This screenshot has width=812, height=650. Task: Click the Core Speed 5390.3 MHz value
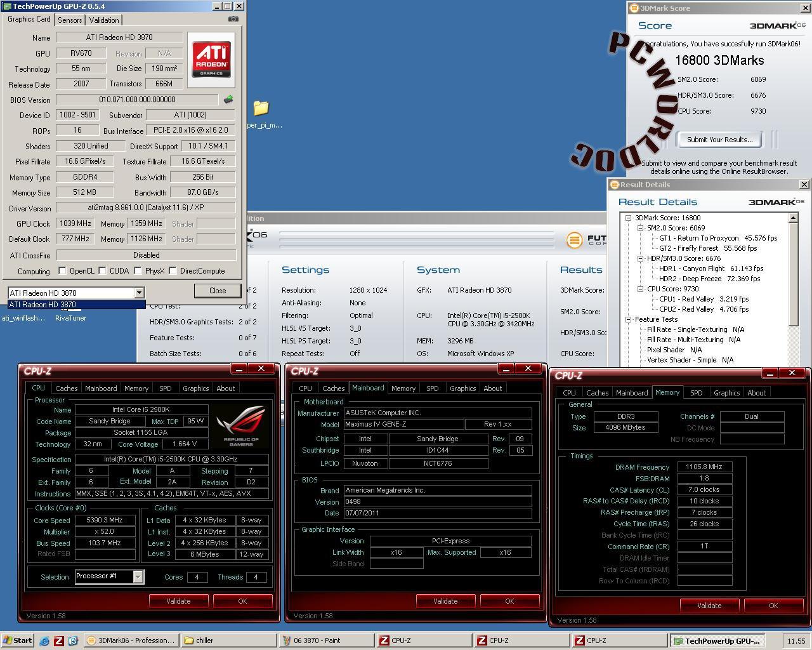coord(105,520)
